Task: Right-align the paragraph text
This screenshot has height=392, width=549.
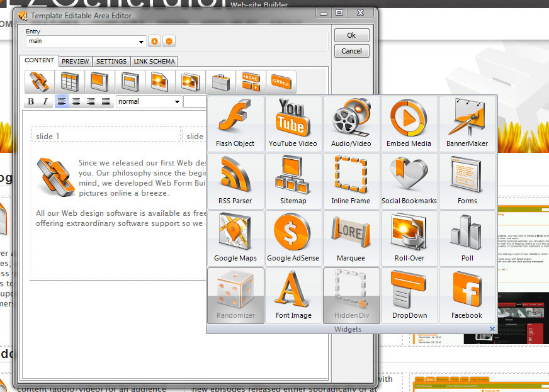Action: [91, 101]
